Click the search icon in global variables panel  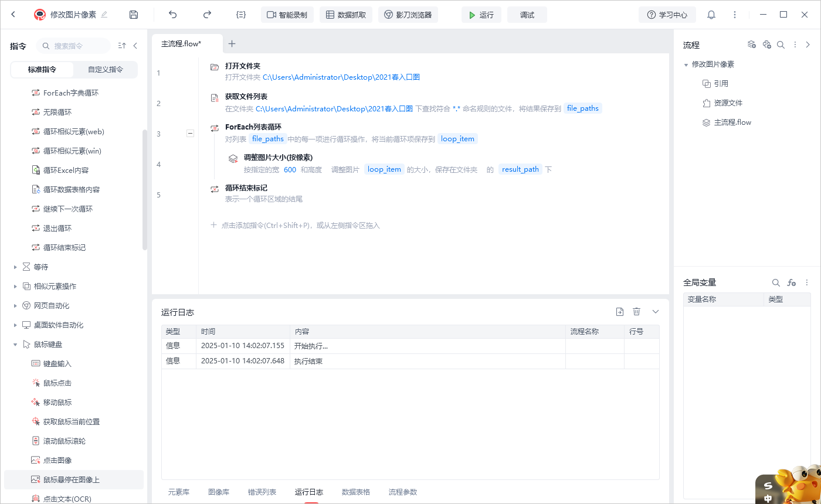(x=776, y=282)
